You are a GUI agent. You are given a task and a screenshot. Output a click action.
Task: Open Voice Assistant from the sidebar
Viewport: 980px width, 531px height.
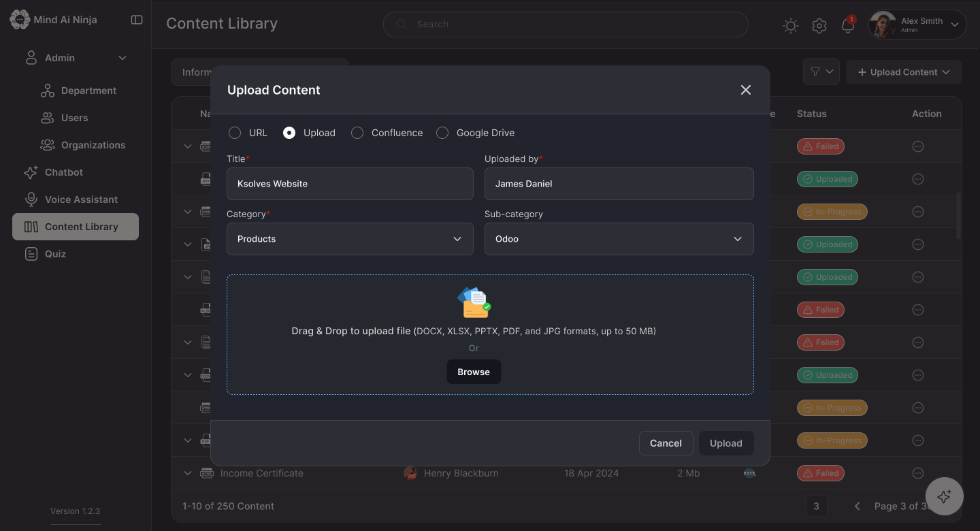[71, 199]
